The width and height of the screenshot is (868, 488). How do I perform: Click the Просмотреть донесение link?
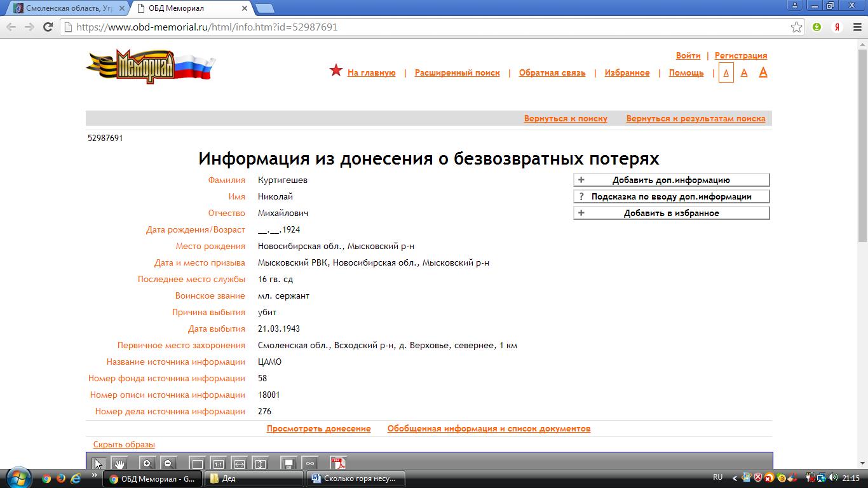click(318, 428)
